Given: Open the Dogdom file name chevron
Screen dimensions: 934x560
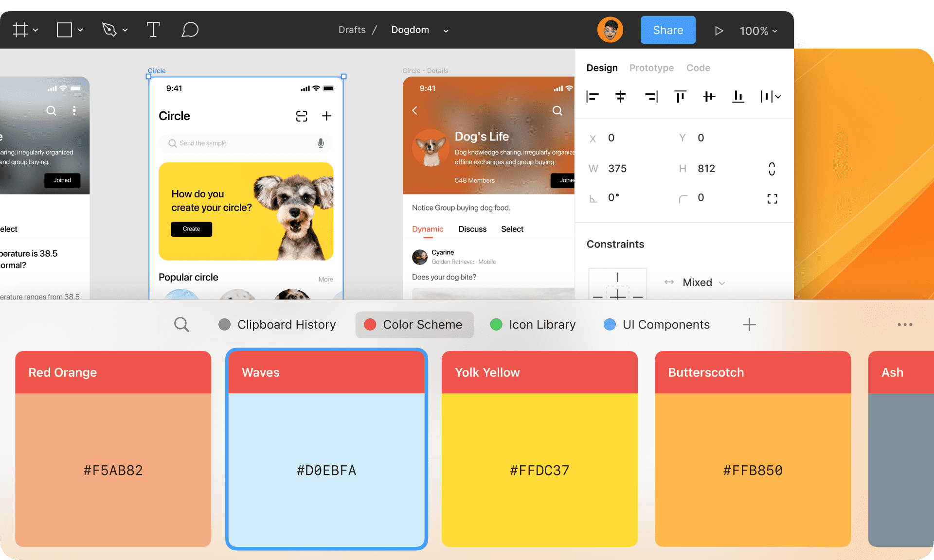Looking at the screenshot, I should (x=446, y=31).
